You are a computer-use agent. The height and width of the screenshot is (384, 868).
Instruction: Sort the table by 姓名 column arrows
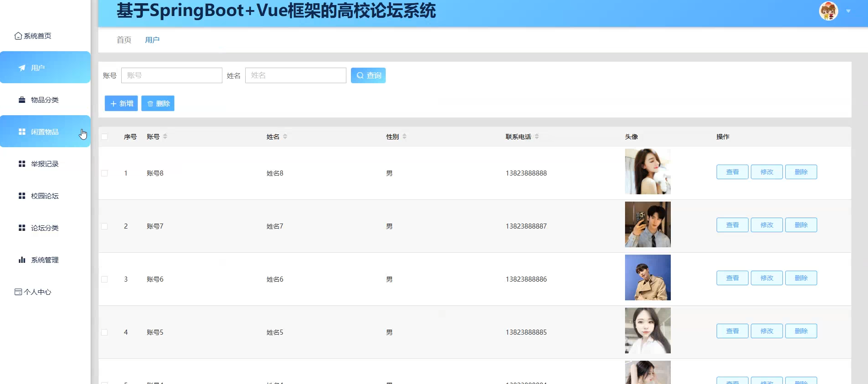point(285,136)
